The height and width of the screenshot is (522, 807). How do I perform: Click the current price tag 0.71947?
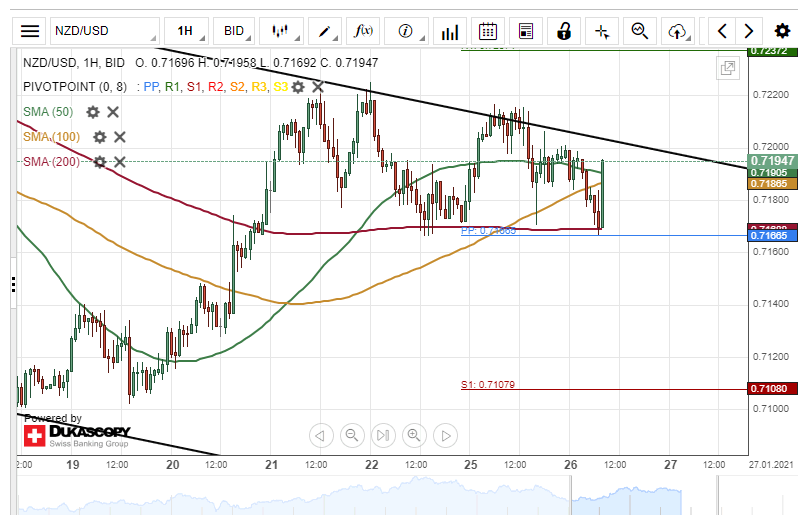click(x=773, y=161)
